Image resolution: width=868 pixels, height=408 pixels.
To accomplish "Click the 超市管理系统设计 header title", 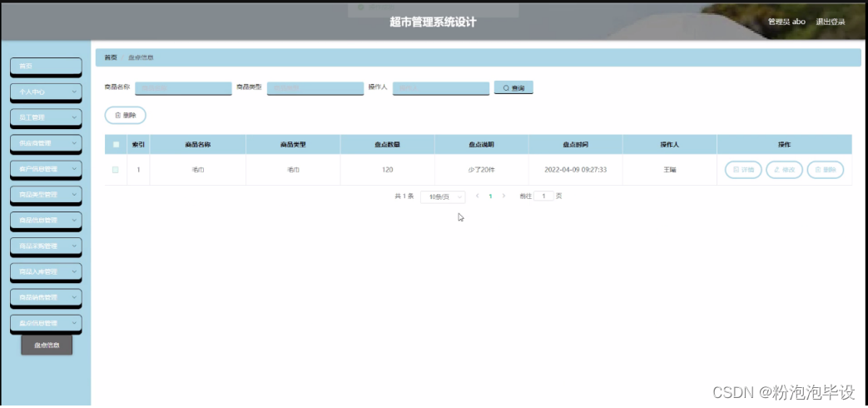I will coord(433,22).
